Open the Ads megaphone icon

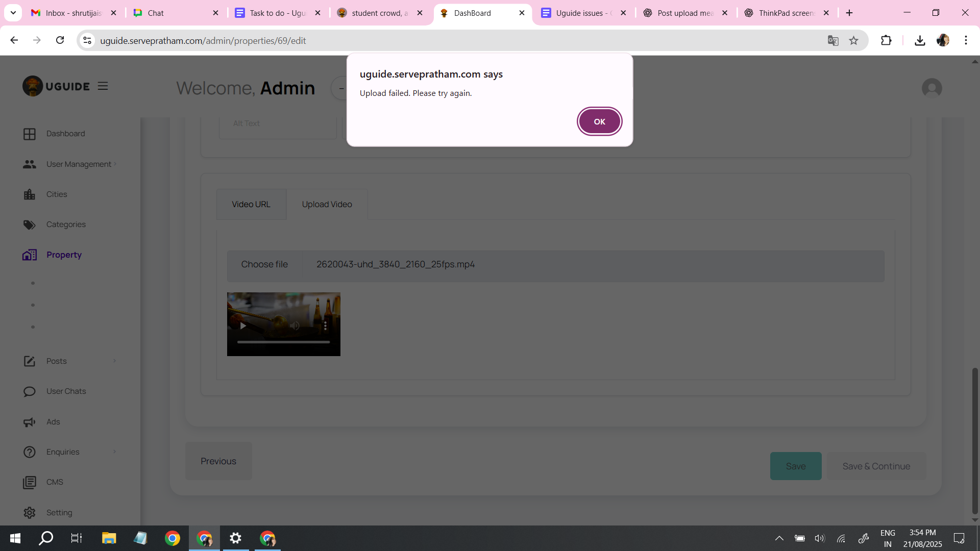coord(30,422)
